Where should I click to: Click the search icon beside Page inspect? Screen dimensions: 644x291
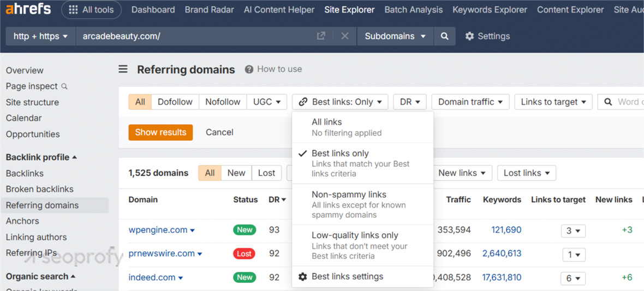[x=64, y=87]
